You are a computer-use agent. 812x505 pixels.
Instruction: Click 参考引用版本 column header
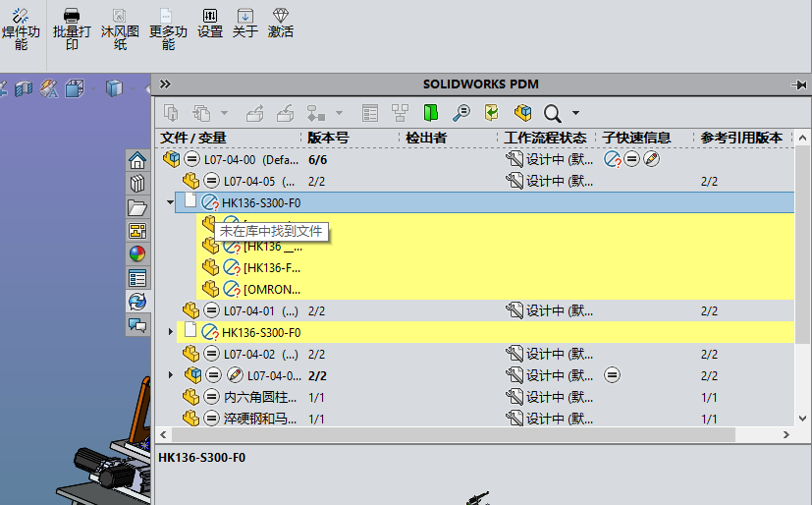[741, 138]
